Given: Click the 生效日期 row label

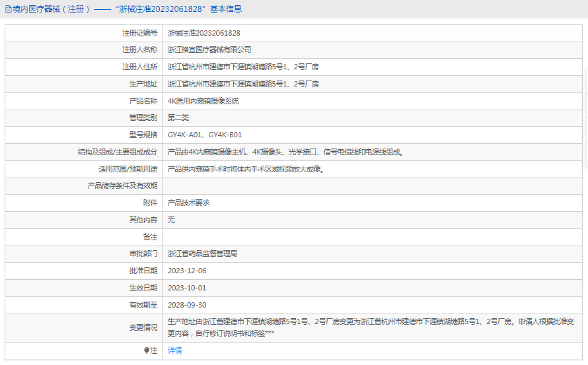Looking at the screenshot, I should (x=143, y=288).
